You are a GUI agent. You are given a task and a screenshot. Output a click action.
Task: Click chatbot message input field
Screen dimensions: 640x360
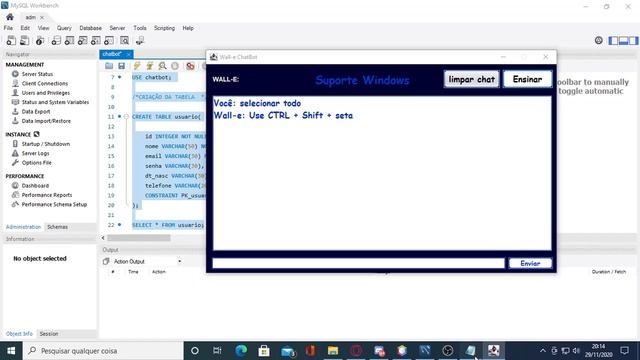point(358,263)
